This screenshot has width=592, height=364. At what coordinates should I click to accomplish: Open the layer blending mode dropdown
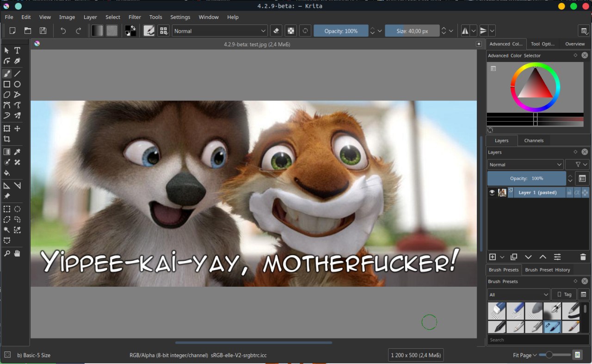click(525, 165)
